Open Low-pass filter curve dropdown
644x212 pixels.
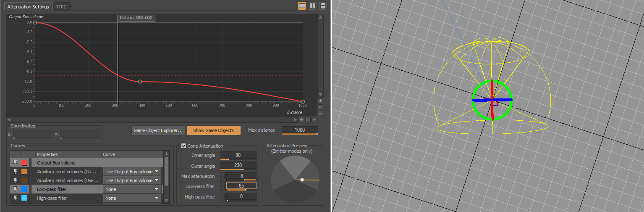(132, 189)
